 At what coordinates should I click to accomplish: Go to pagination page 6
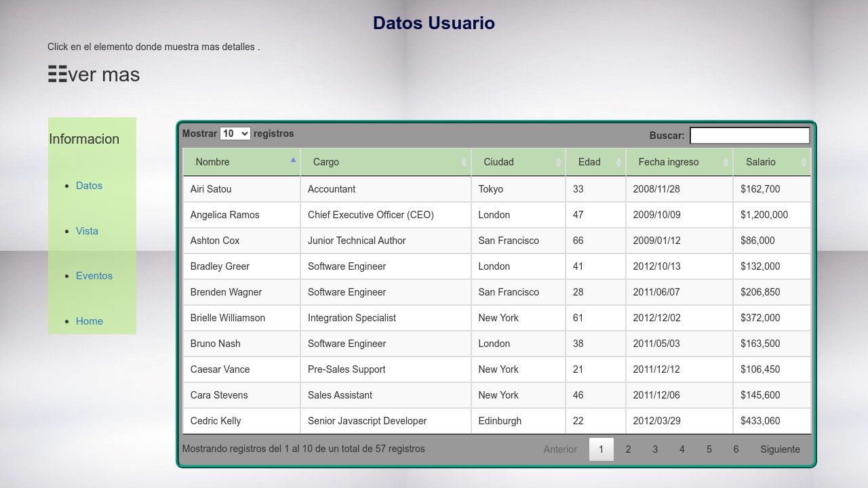coord(736,449)
